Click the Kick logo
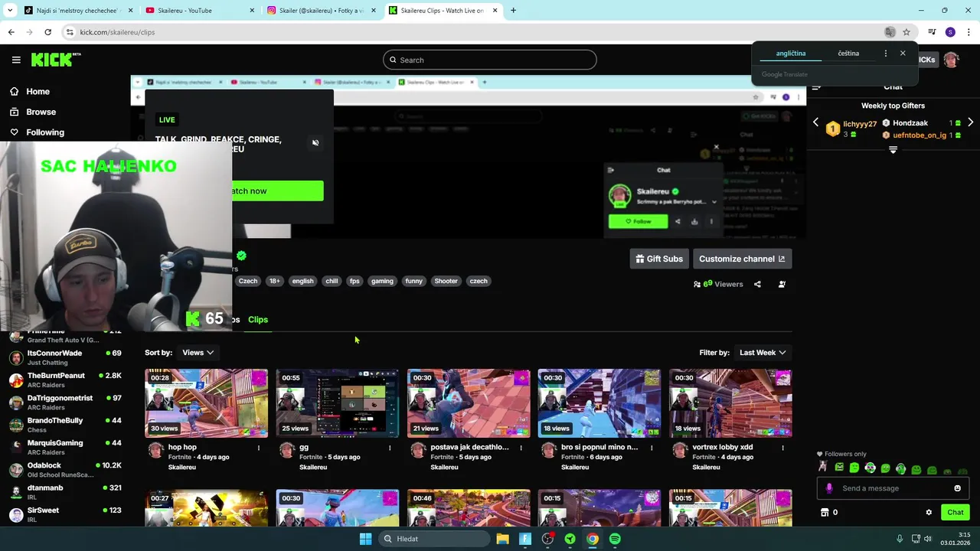Screen dimensions: 980x551 pos(56,60)
